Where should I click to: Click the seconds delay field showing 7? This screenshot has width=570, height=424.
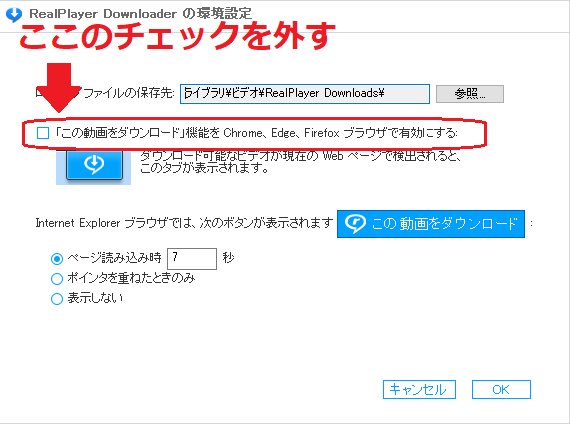[x=192, y=259]
